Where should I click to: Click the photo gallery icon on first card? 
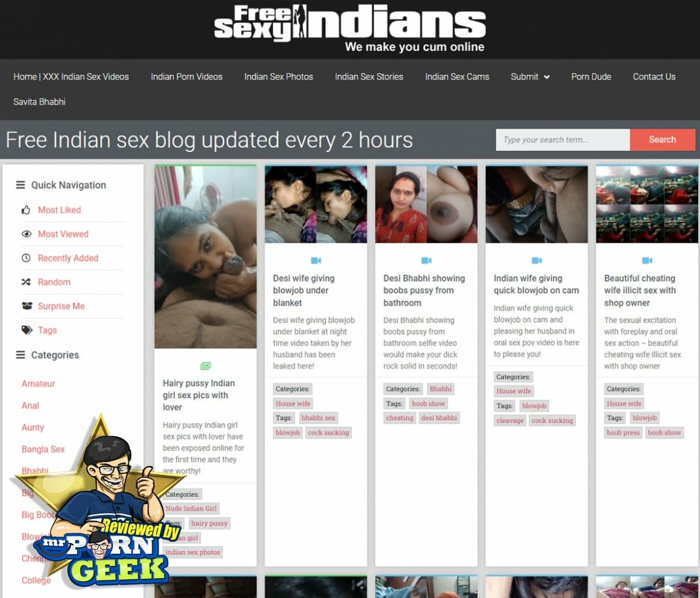click(x=206, y=366)
